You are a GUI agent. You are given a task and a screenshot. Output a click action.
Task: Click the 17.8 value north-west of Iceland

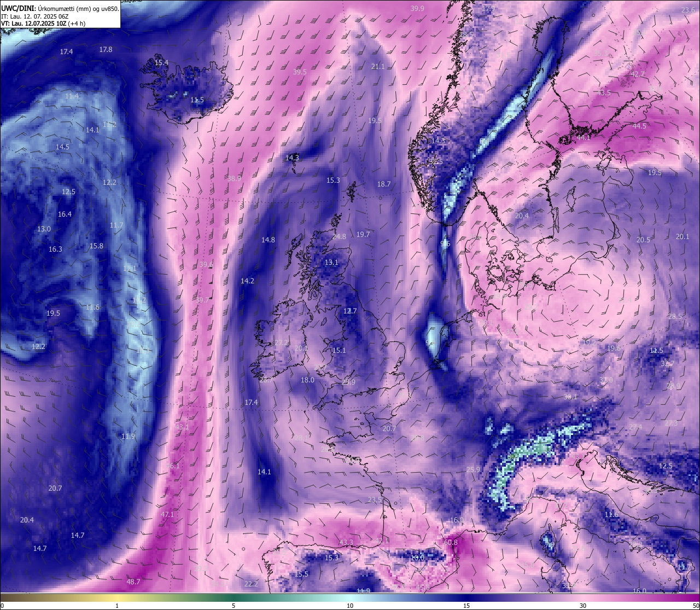pyautogui.click(x=106, y=49)
